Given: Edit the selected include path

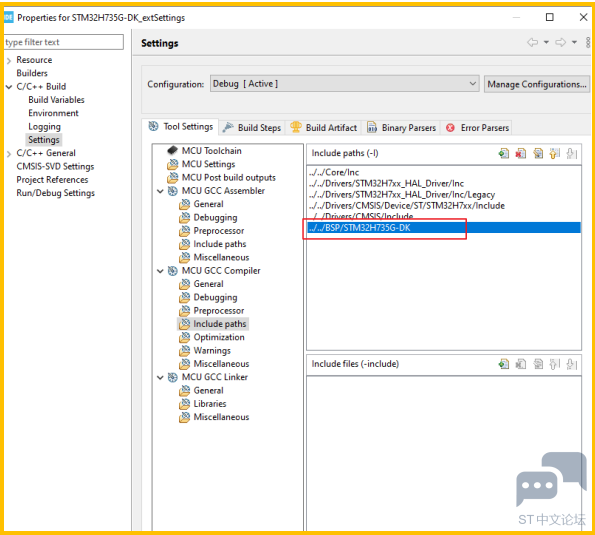Looking at the screenshot, I should click(x=538, y=154).
